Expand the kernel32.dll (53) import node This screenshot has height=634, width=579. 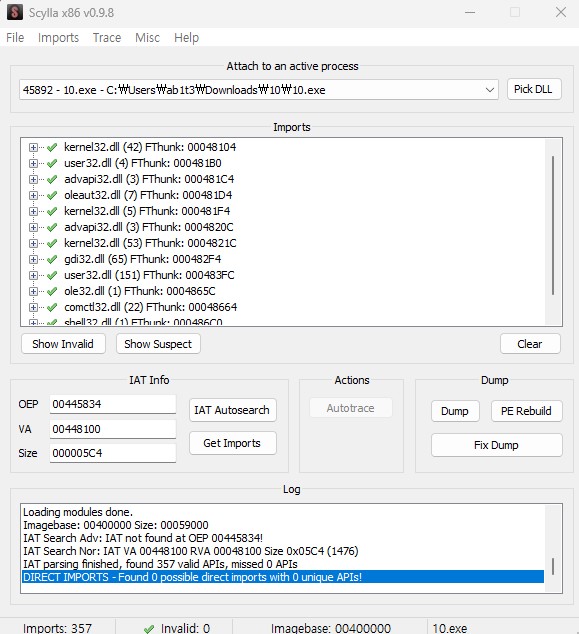tap(33, 243)
